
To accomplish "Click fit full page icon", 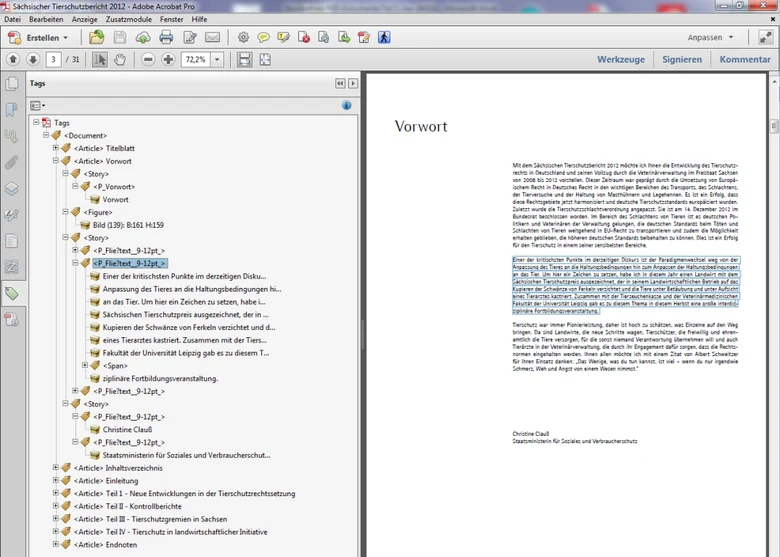I will pyautogui.click(x=265, y=60).
